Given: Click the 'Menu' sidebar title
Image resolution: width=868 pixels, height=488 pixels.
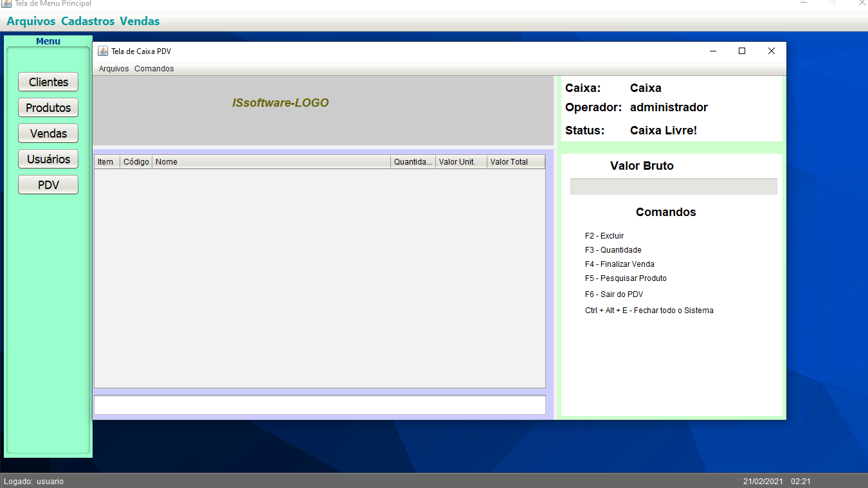Looking at the screenshot, I should tap(48, 41).
